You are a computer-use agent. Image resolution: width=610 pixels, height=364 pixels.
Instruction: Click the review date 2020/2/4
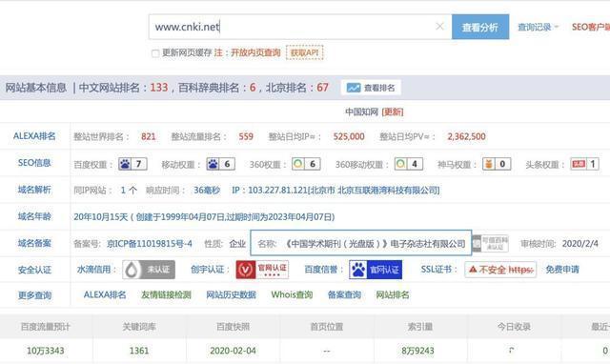[x=580, y=244]
